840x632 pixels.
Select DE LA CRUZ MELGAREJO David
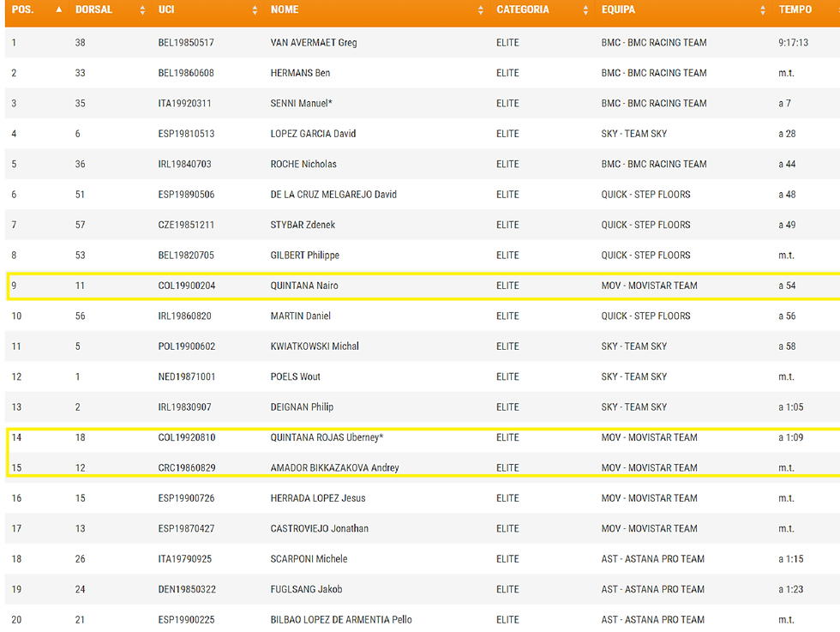[x=333, y=195]
